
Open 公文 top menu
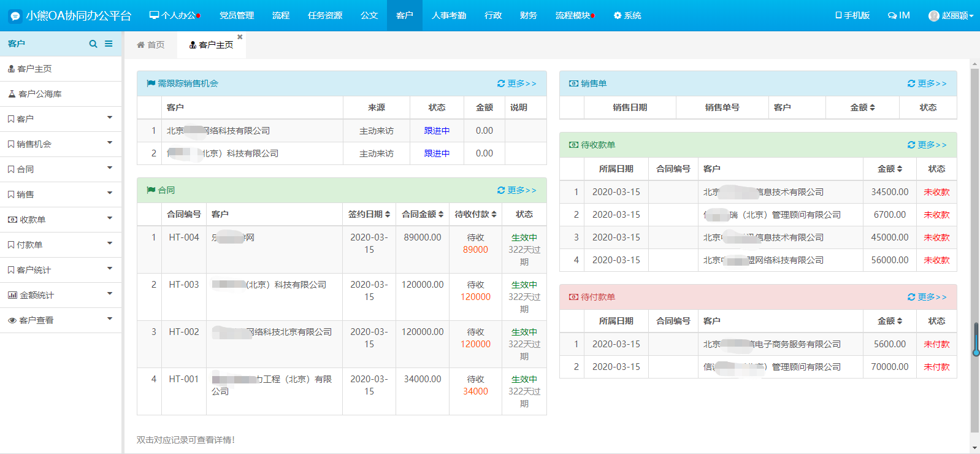click(x=369, y=15)
